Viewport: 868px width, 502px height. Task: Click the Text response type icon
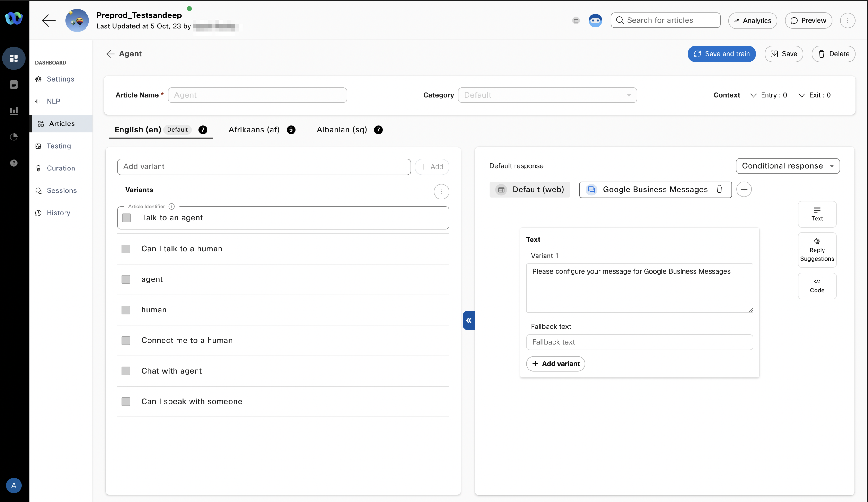817,213
